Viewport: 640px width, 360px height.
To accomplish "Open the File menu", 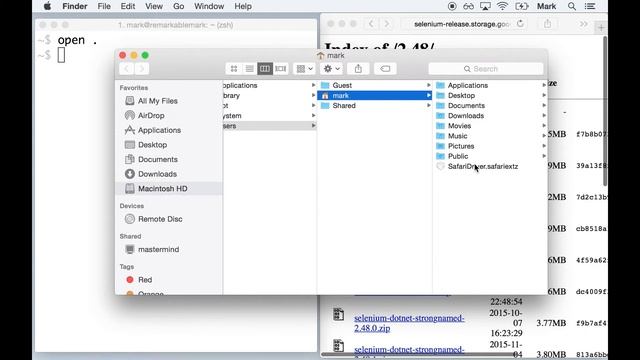I will pyautogui.click(x=104, y=6).
